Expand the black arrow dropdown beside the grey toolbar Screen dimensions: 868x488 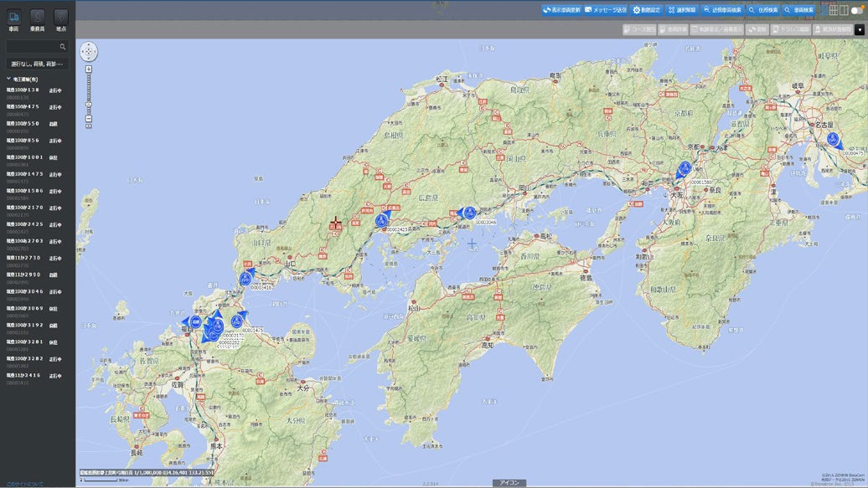click(859, 30)
